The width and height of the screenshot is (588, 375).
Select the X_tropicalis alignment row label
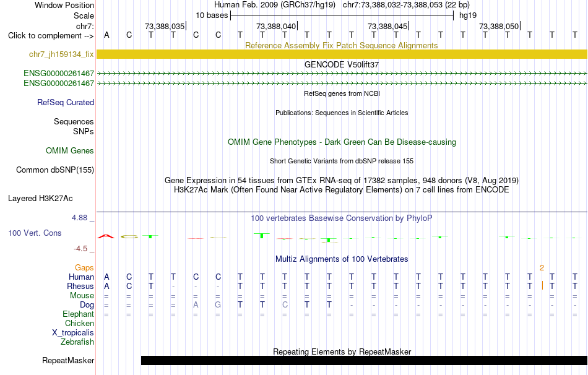point(73,333)
